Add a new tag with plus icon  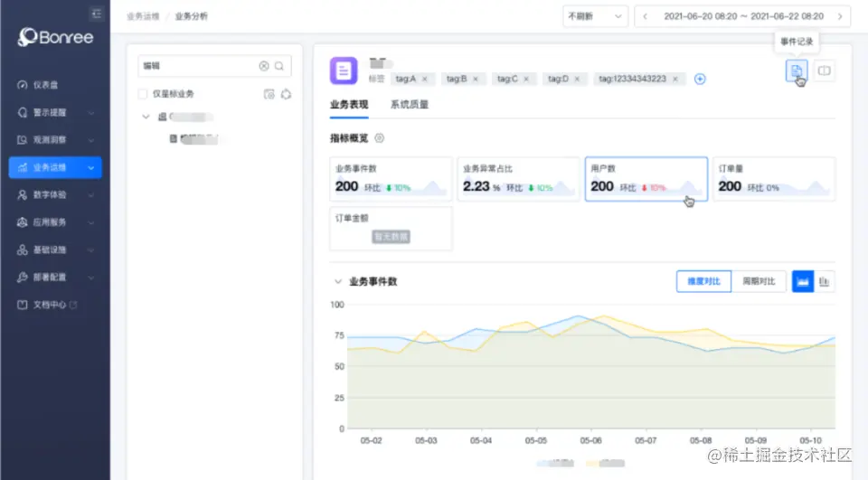point(700,79)
